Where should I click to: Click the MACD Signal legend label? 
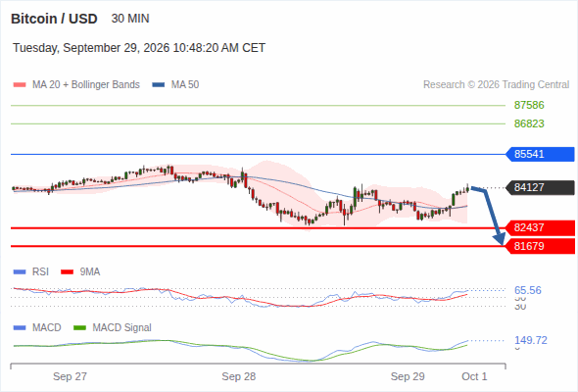pyautogui.click(x=122, y=327)
